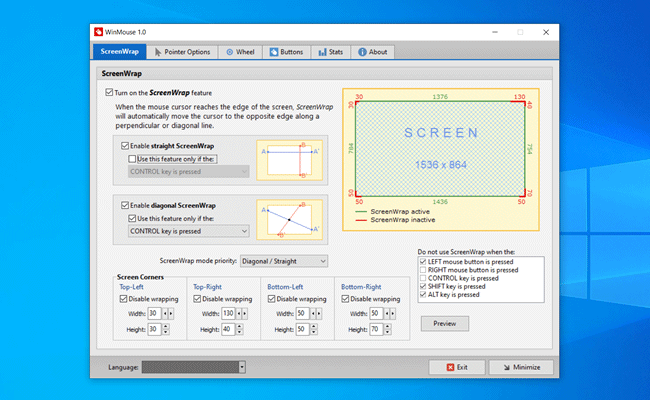650x400 pixels.
Task: Click the WinMouse app icon in title bar
Action: point(98,32)
